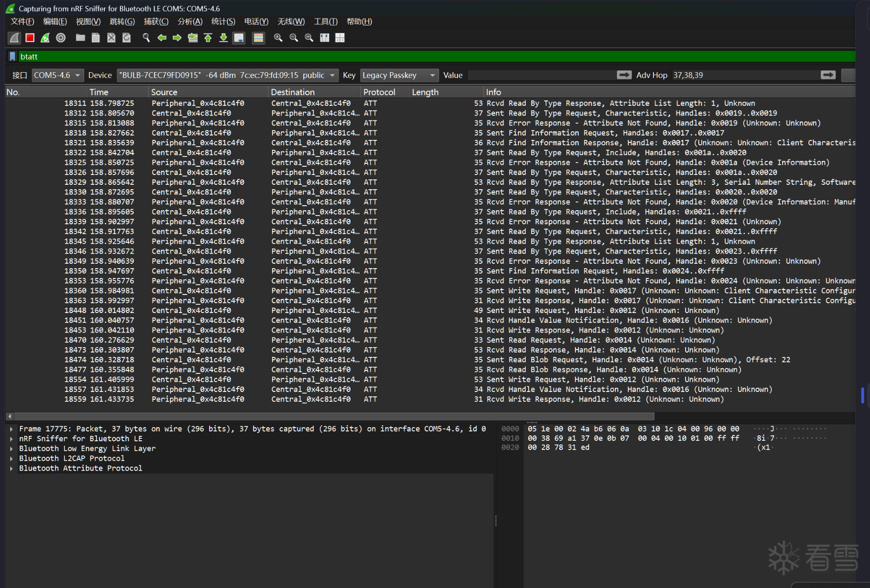The image size is (870, 588).
Task: Click the key Value input field
Action: [541, 75]
